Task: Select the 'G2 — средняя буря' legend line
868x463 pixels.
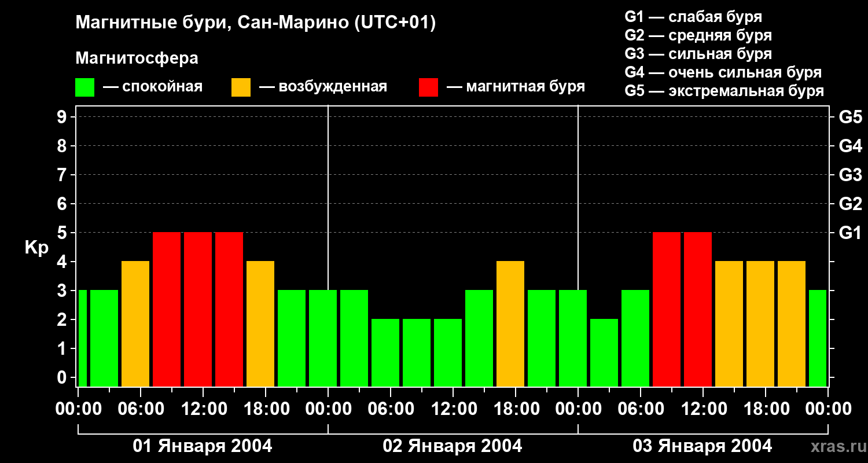Action: 698,35
